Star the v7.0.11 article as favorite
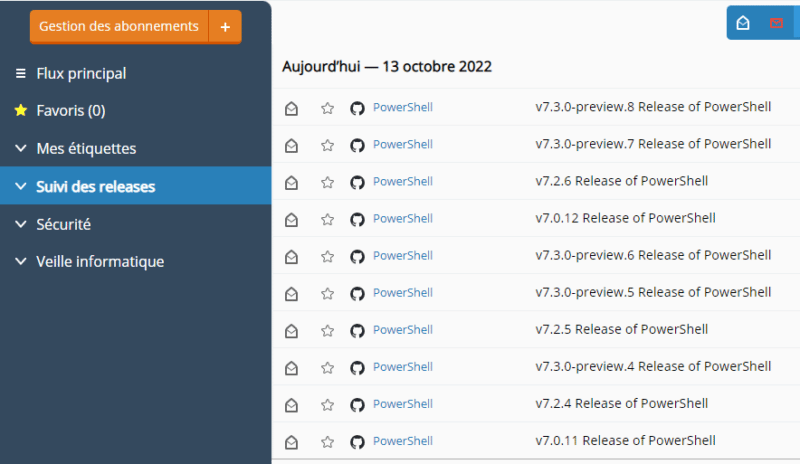800x464 pixels. point(328,442)
